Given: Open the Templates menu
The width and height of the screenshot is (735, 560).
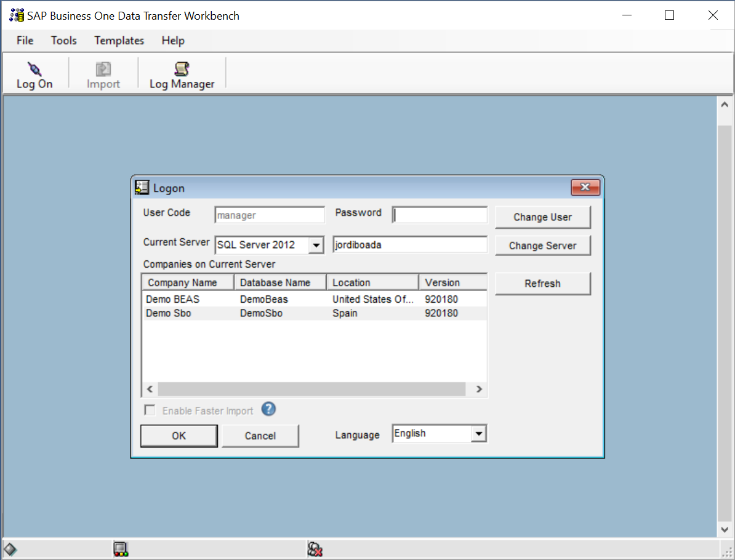Looking at the screenshot, I should pos(119,41).
